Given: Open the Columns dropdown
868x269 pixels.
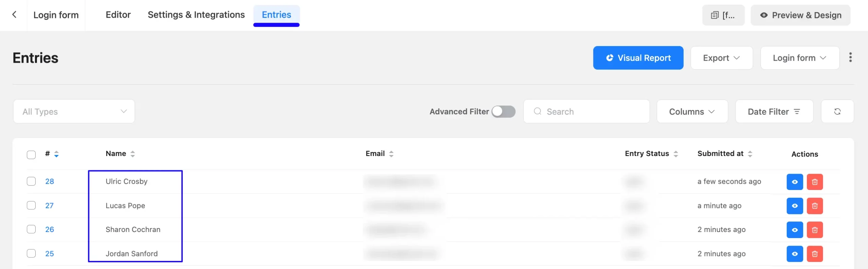Looking at the screenshot, I should tap(692, 112).
